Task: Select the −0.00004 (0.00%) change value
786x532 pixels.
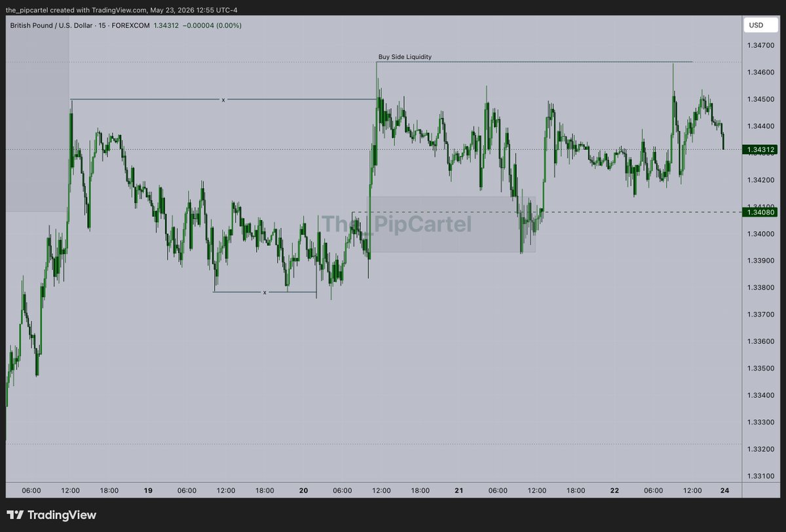Action: tap(212, 26)
